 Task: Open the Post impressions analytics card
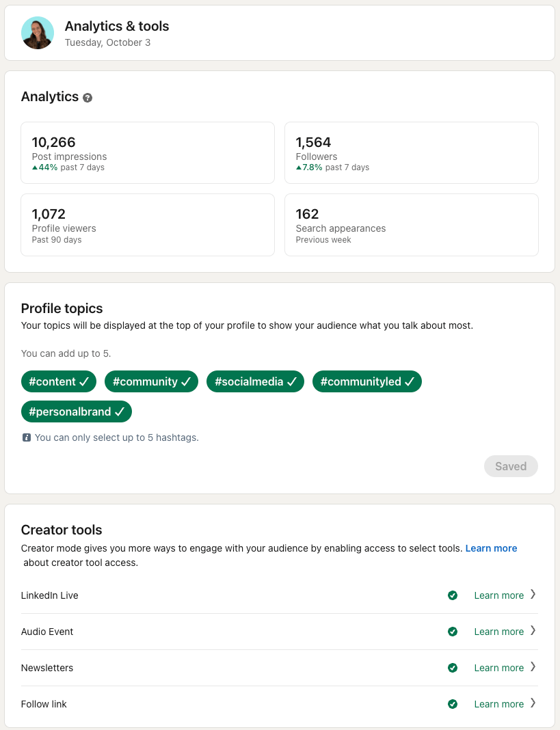pyautogui.click(x=147, y=153)
